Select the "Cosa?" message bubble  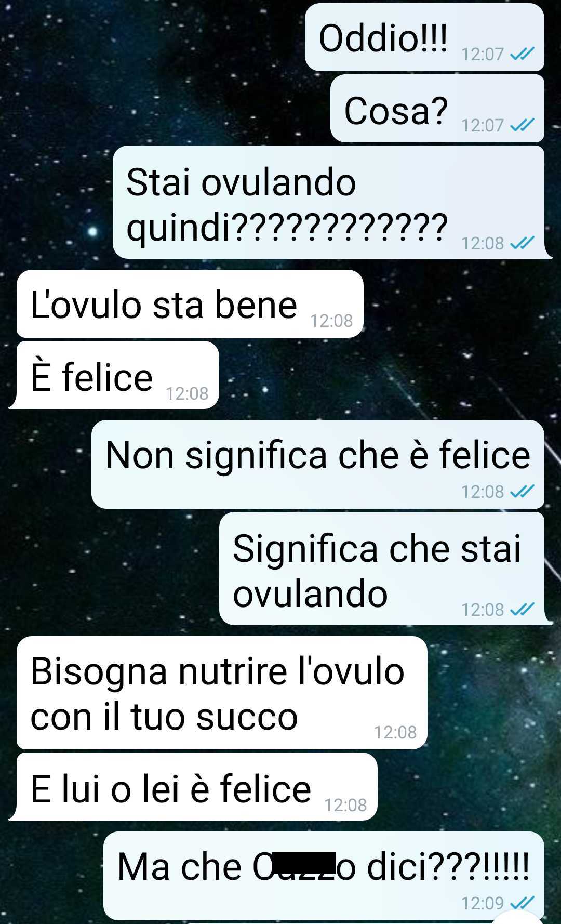point(437,109)
